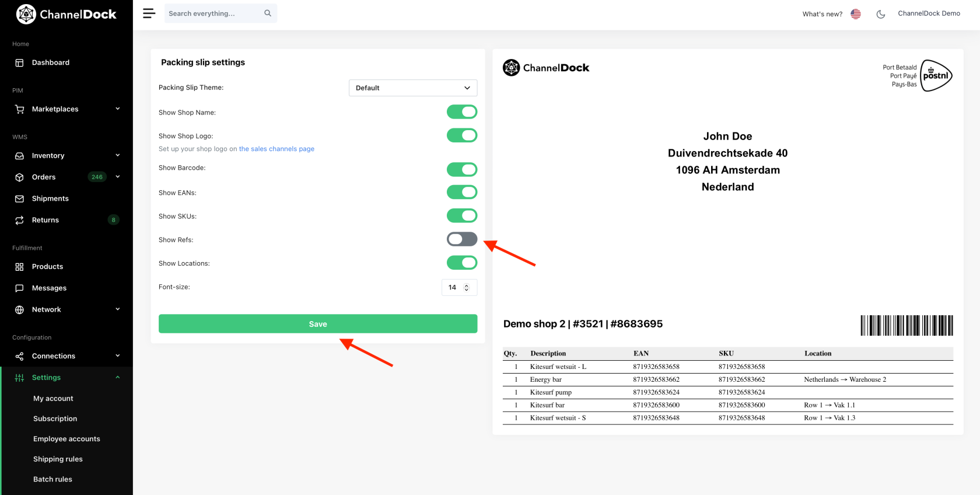Disable Show Shop Logo toggle

coord(462,135)
